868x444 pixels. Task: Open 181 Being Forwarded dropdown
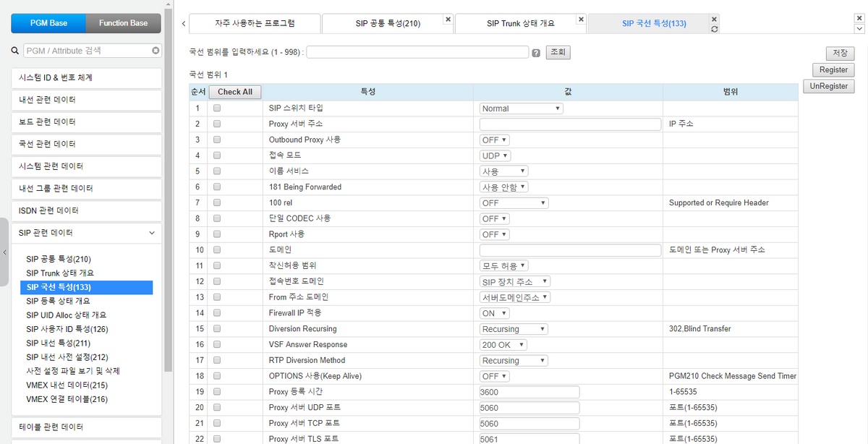(x=503, y=187)
